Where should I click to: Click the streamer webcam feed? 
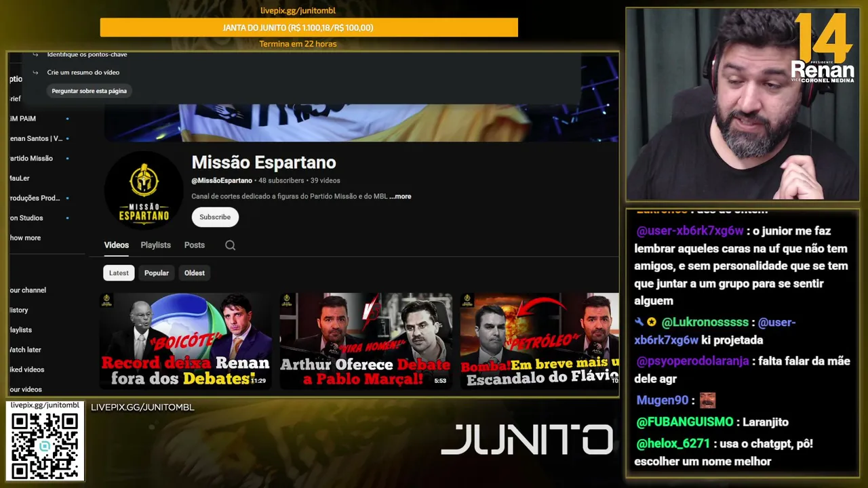point(743,104)
